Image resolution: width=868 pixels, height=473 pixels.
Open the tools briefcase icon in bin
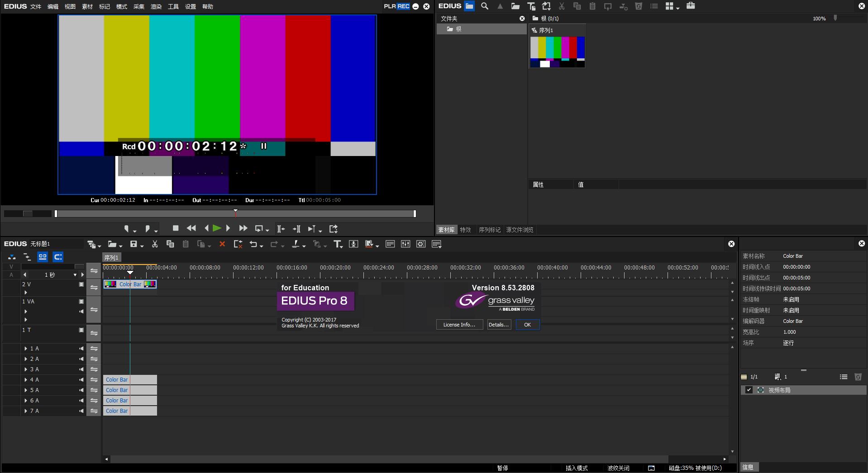[691, 6]
